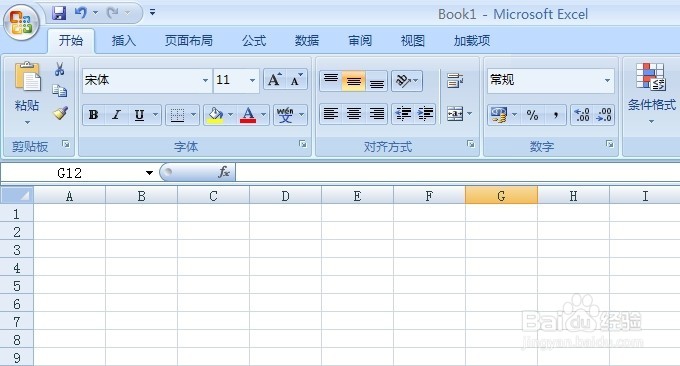Open the 加载项 (Add-ins) tab
Viewport: 680px width, 366px height.
[471, 41]
